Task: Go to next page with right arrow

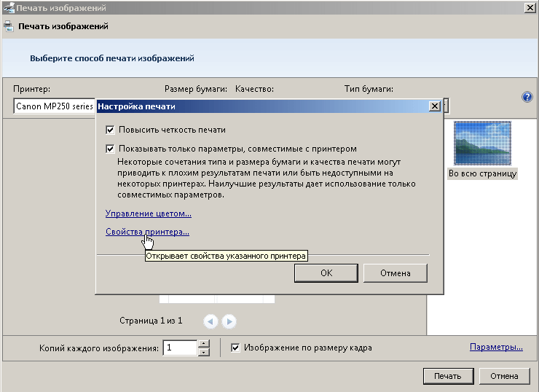Action: point(229,321)
